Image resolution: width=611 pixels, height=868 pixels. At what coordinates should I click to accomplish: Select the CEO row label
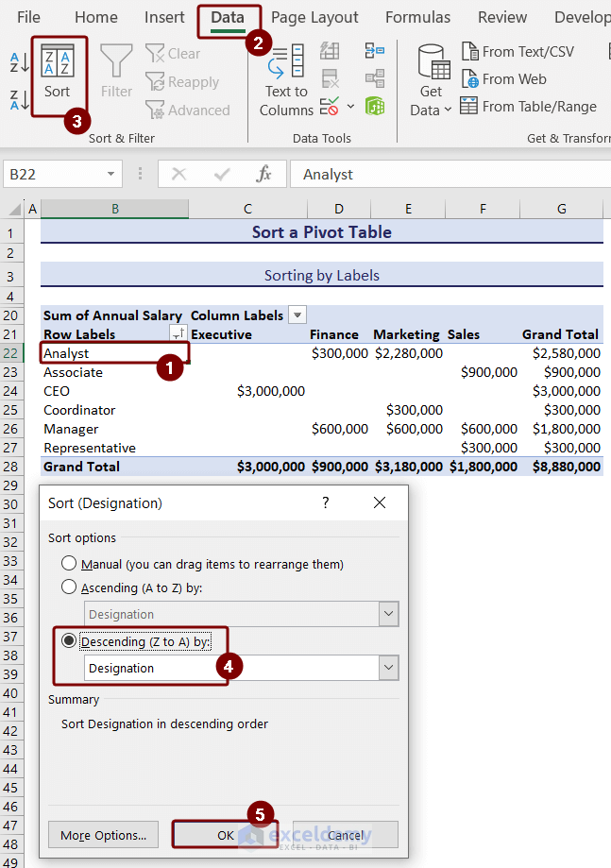[114, 391]
